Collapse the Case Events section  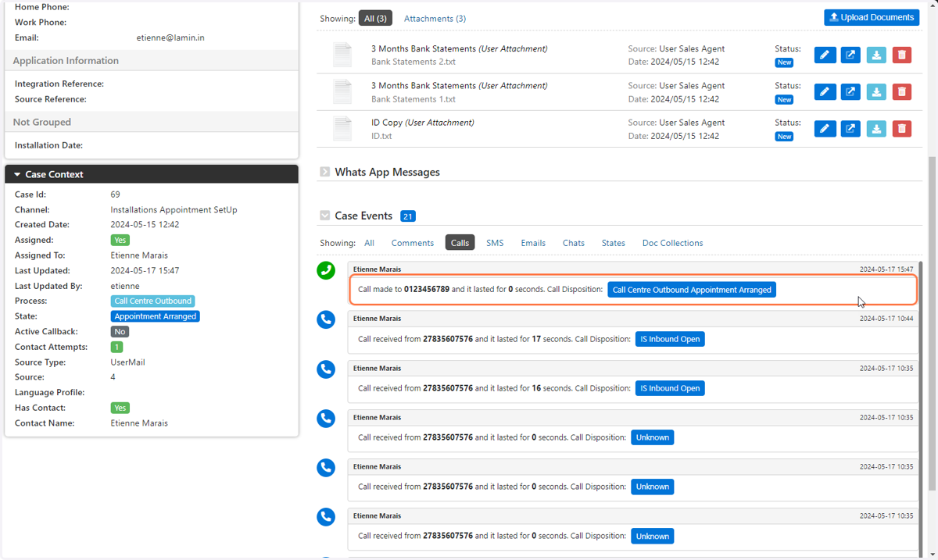pyautogui.click(x=324, y=216)
